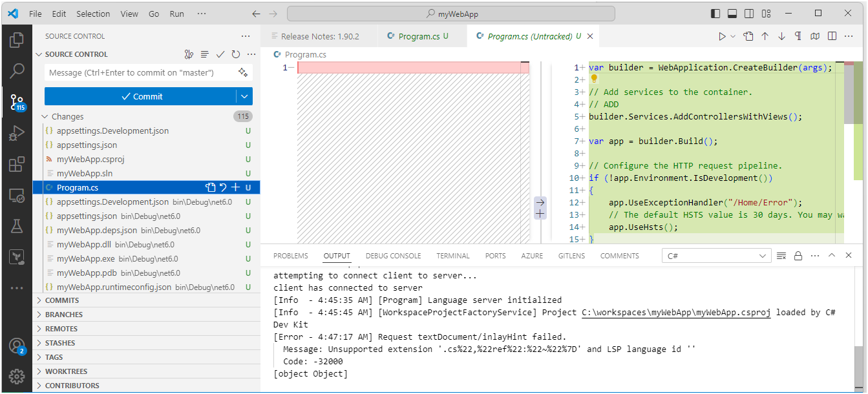Close the Program.cs (Untracked) tab
868x394 pixels.
pyautogui.click(x=589, y=36)
